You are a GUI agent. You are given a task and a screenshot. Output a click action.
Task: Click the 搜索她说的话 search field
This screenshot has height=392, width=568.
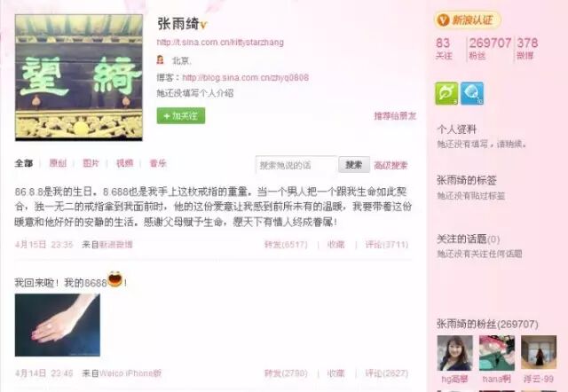click(x=296, y=165)
